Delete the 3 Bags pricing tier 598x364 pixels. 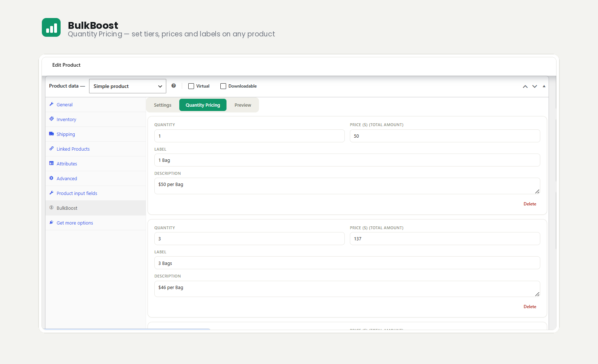click(530, 307)
